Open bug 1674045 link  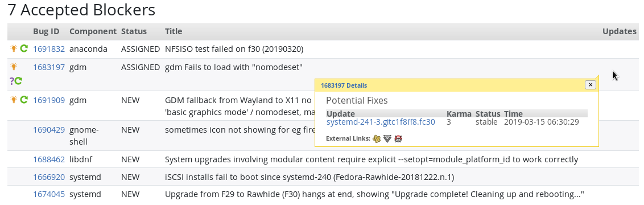pos(49,194)
